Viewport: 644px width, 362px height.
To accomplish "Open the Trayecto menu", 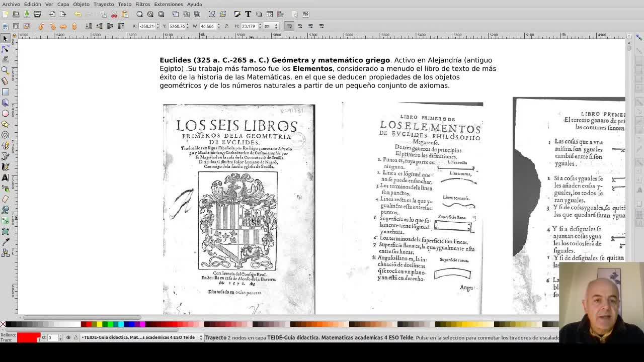I will click(104, 4).
